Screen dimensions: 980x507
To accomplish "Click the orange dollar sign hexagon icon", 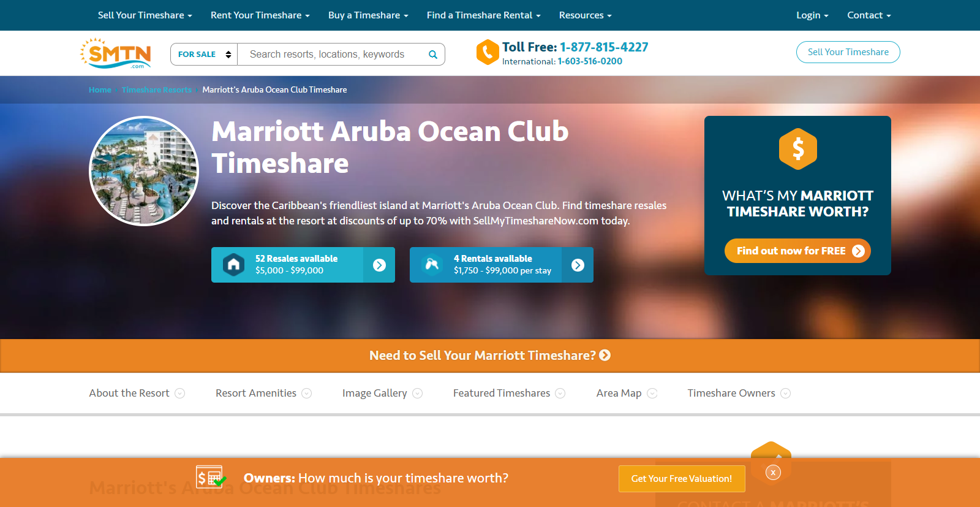I will pos(798,149).
